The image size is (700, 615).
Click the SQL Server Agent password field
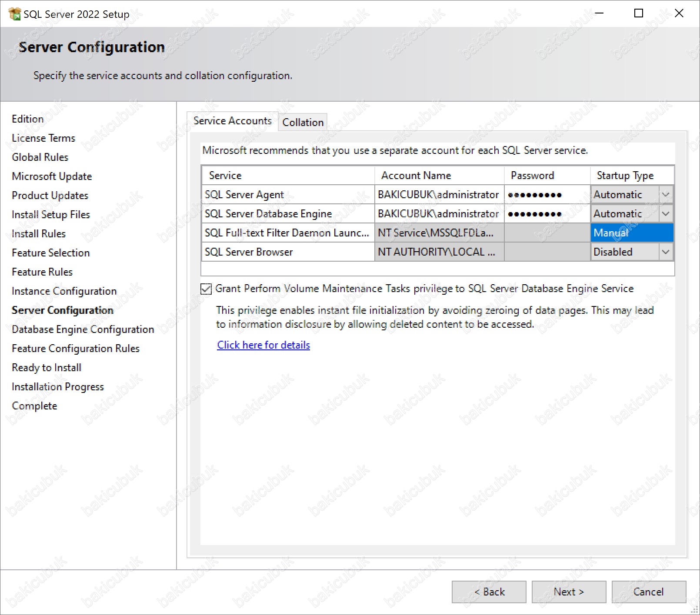click(547, 195)
